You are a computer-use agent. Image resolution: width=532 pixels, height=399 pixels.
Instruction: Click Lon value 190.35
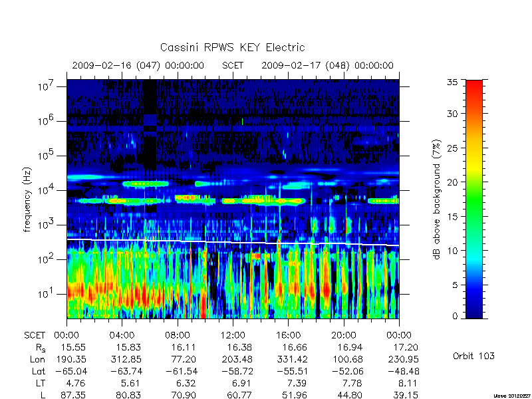tap(70, 359)
